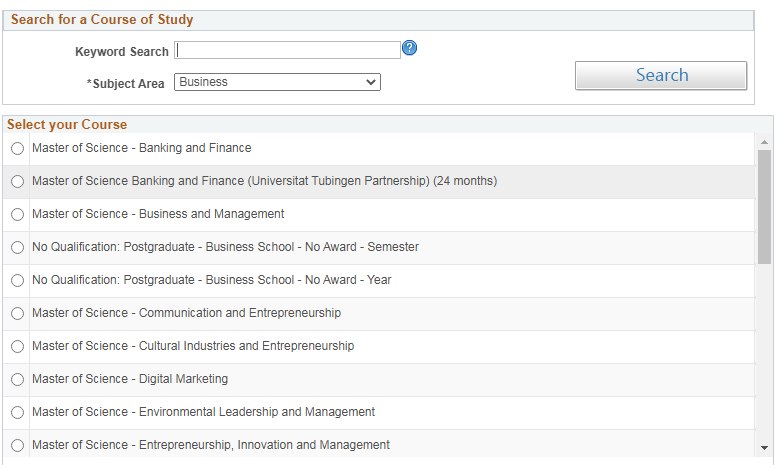This screenshot has height=465, width=782.
Task: Click the scrollbar track below the thumb
Action: tap(765, 352)
